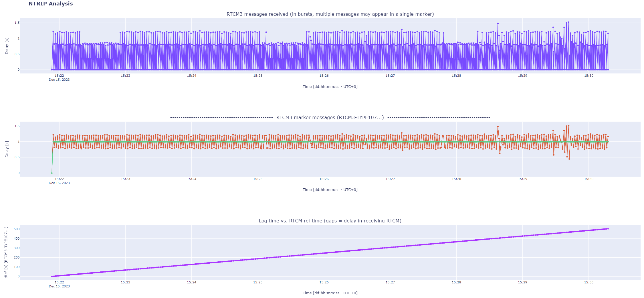The height and width of the screenshot is (298, 644).
Task: Click the 'Log time vs. RTCM ref time' title
Action: tap(330, 221)
